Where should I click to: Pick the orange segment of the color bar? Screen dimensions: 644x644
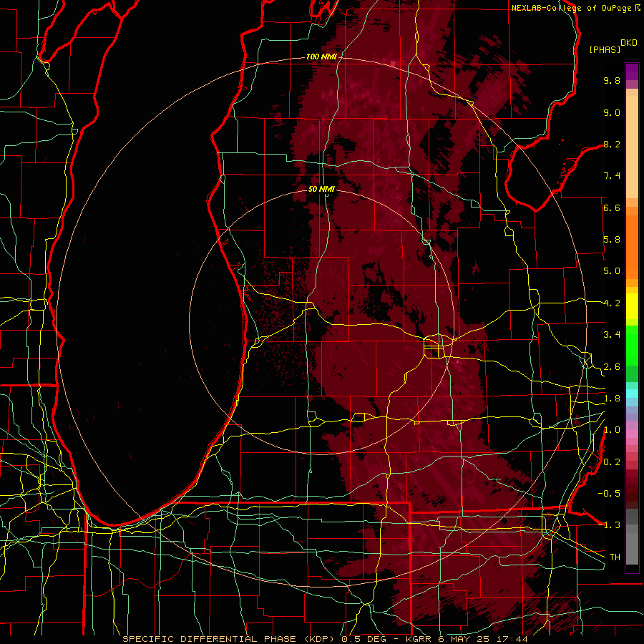(632, 246)
